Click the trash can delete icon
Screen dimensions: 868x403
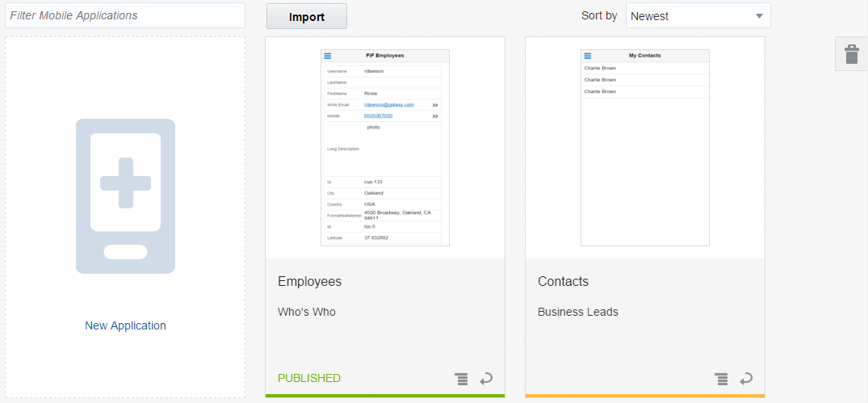pos(851,54)
